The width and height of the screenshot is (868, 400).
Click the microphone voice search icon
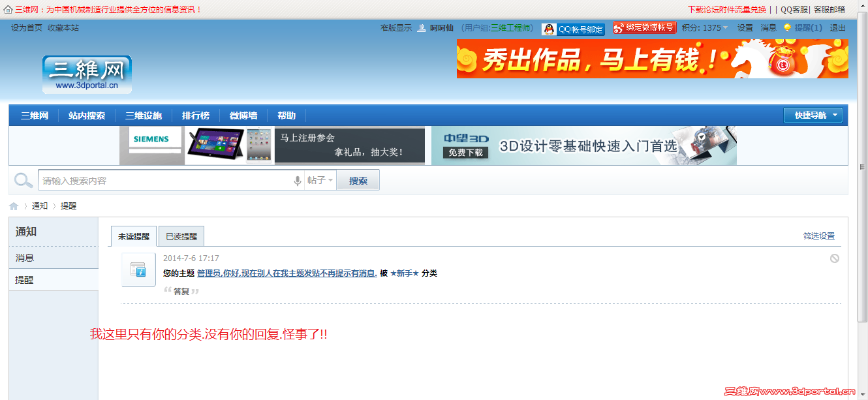pos(298,181)
